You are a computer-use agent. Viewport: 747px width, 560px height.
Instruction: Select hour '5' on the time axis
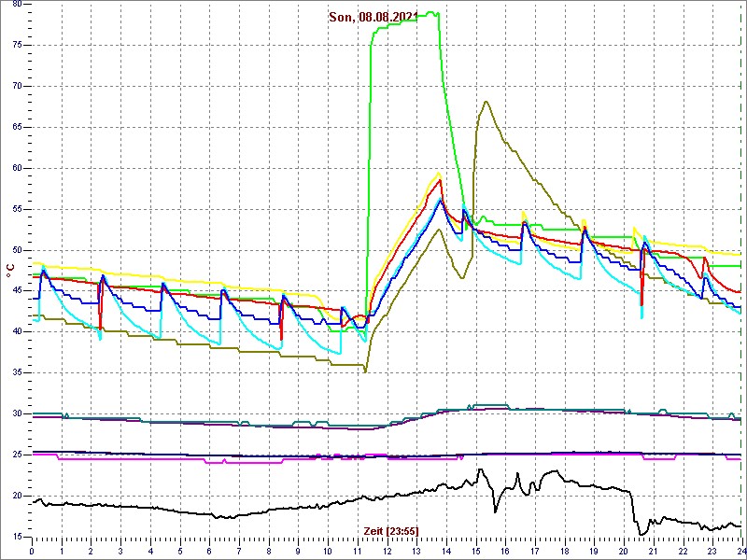point(179,551)
